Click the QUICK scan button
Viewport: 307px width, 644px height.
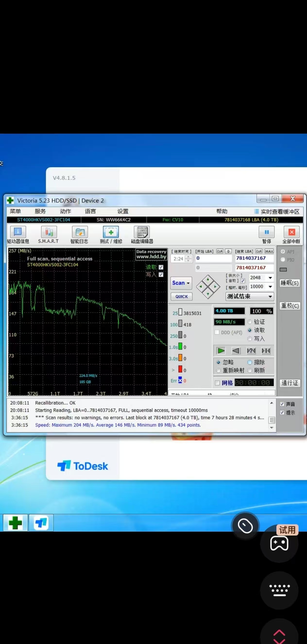181,297
